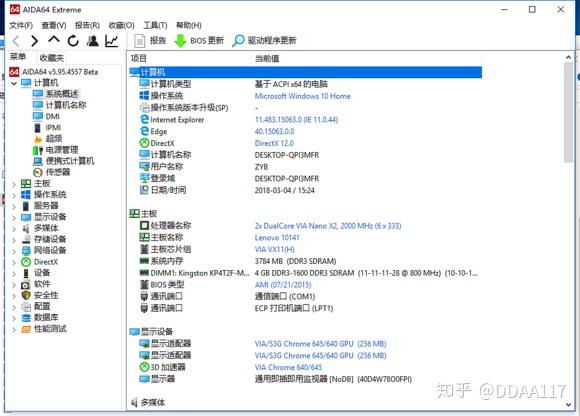This screenshot has height=416, width=580.
Task: Open the 帮助(H) menu
Action: click(189, 25)
